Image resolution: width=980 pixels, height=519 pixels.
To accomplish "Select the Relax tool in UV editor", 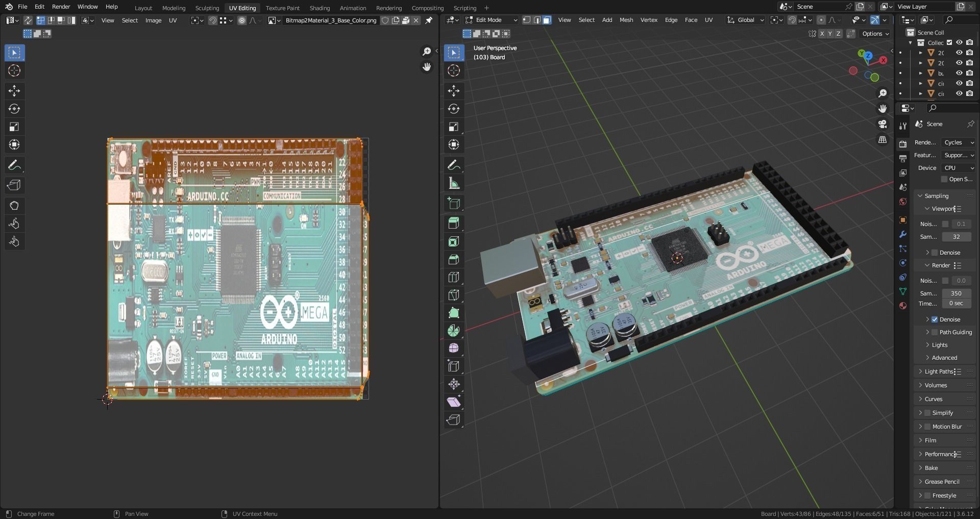I will click(x=14, y=224).
